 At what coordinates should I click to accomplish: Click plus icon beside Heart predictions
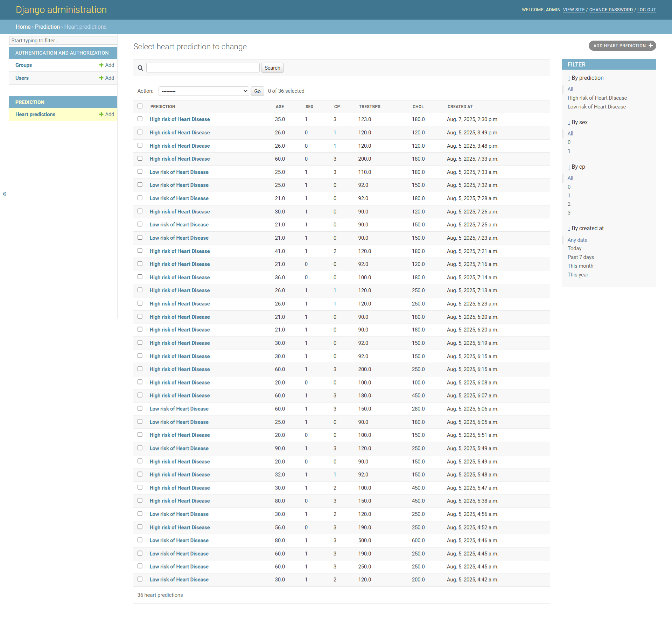coord(101,114)
